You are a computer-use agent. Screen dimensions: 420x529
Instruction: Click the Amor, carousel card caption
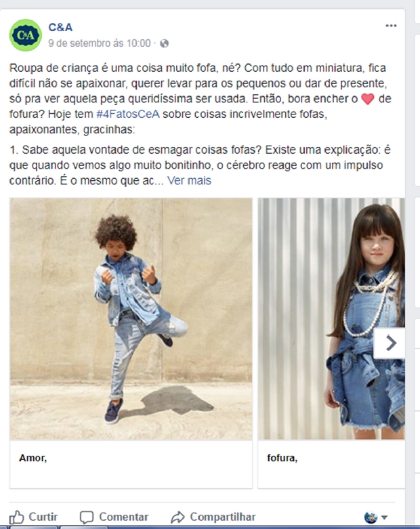33,458
